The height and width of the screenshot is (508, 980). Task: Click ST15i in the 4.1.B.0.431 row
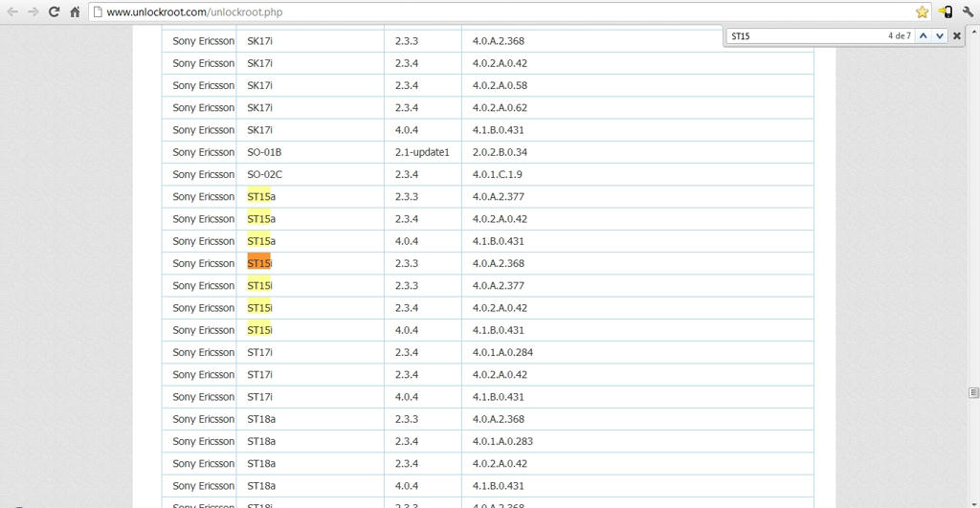(259, 330)
